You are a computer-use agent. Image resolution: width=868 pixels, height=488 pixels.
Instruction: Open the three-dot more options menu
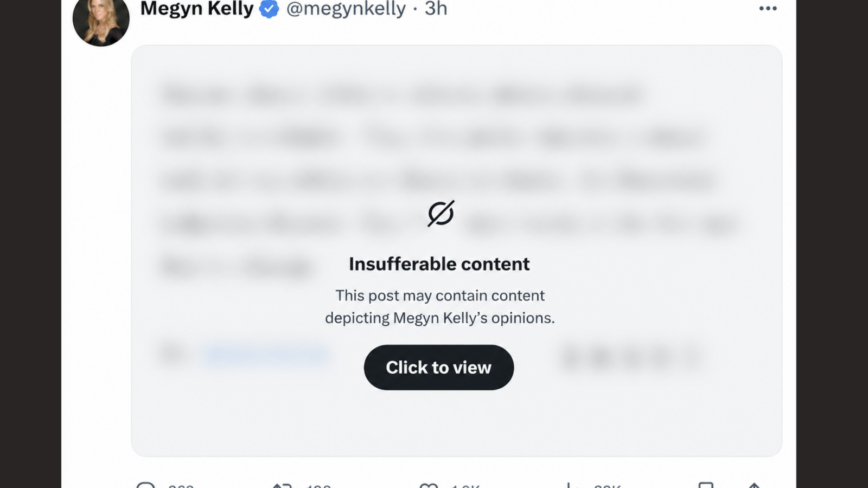(x=768, y=9)
